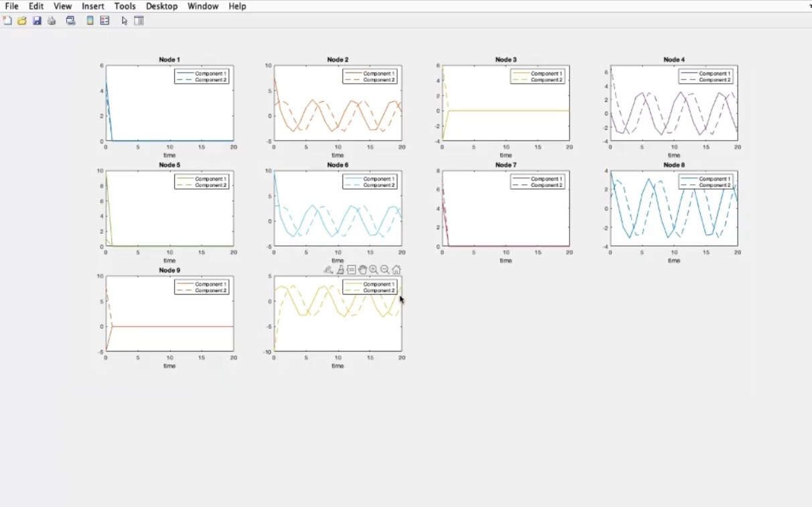Insert a colorbar from the toolbar

[x=90, y=21]
